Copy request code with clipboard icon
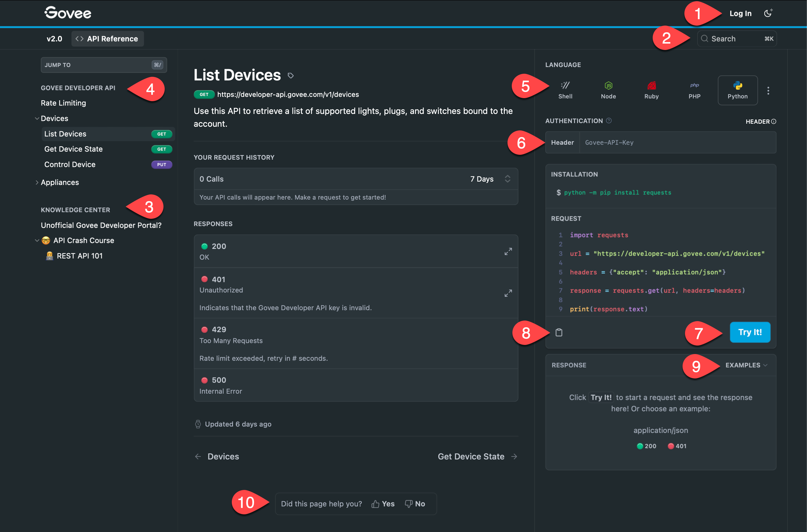 point(559,332)
